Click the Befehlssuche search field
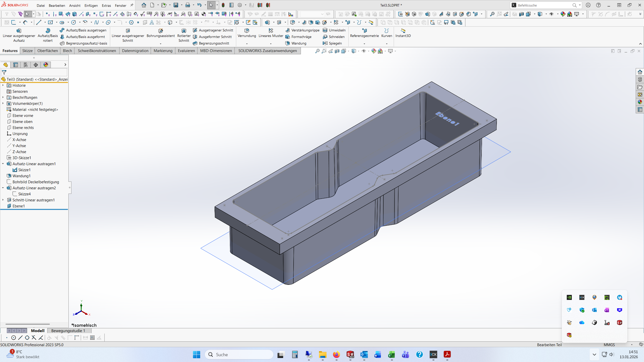 (543, 5)
